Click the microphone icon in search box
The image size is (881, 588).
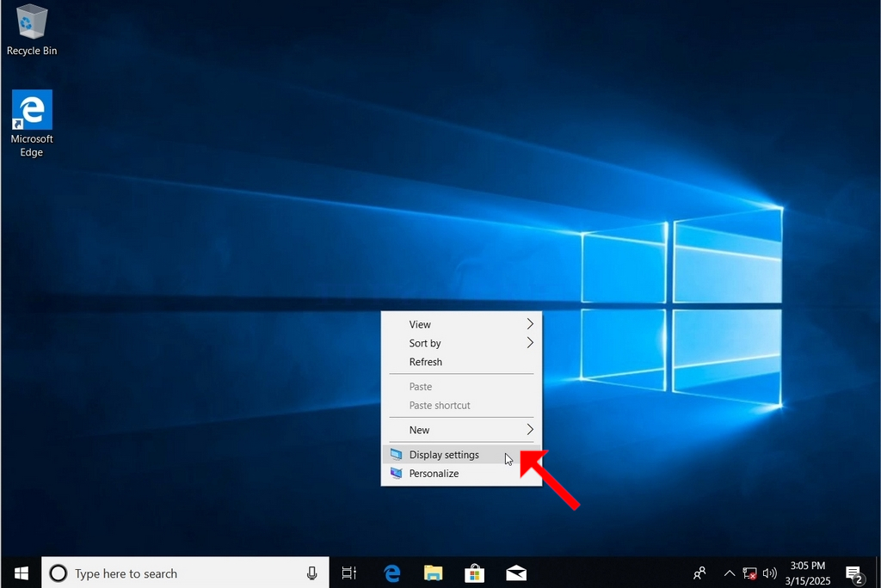[311, 573]
